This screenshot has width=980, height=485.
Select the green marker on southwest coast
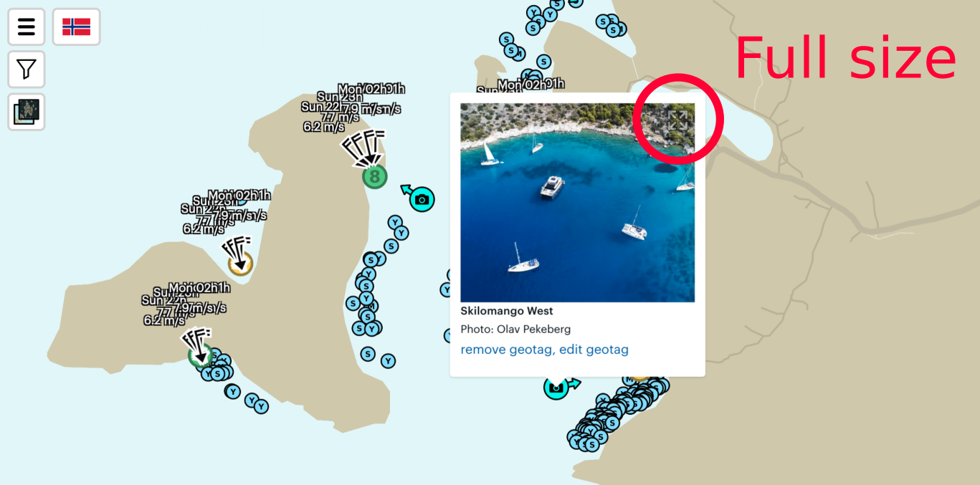(200, 354)
